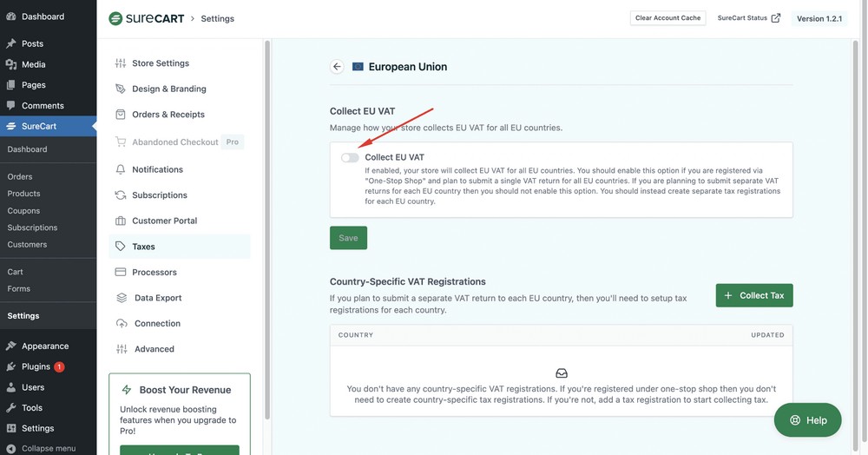Click the Pro badge on Abandoned Checkout
Viewport: 868px width, 455px height.
coord(233,142)
